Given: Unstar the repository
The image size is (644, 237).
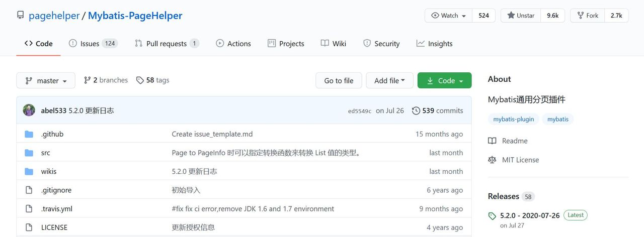Looking at the screenshot, I should [x=521, y=16].
